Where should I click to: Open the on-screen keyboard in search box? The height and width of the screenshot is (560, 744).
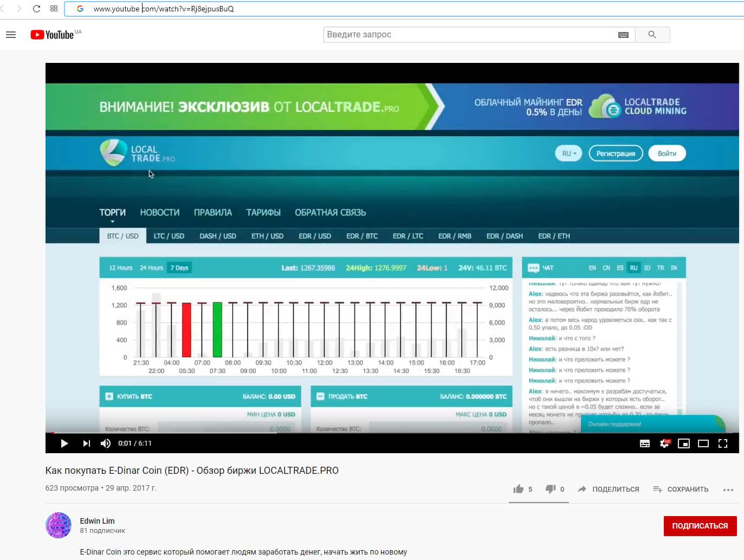623,35
